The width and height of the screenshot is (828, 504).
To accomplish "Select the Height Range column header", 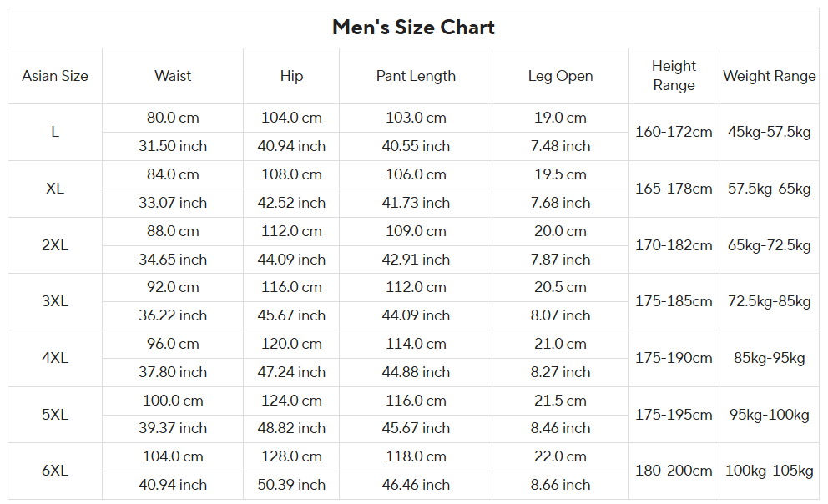I will (674, 75).
